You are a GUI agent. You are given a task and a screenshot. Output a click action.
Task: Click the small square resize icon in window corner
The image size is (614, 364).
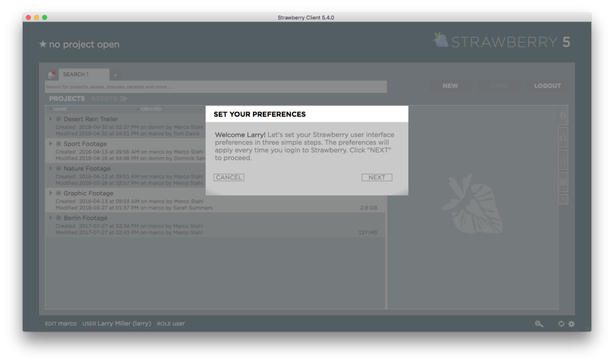point(588,329)
